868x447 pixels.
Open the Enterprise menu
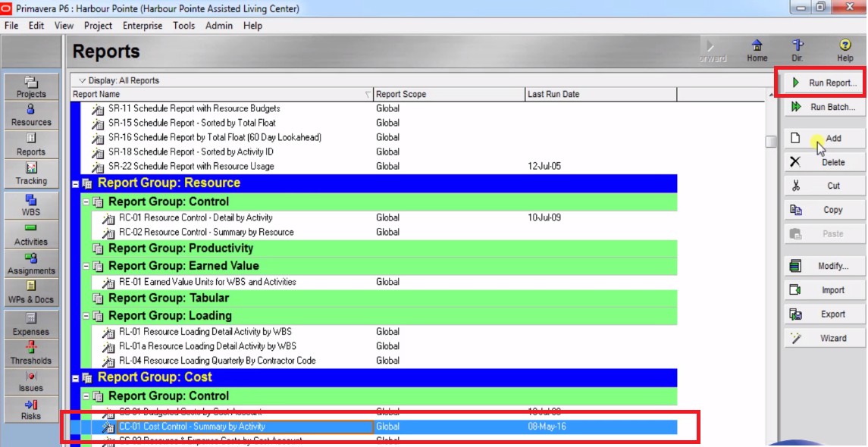pyautogui.click(x=143, y=25)
